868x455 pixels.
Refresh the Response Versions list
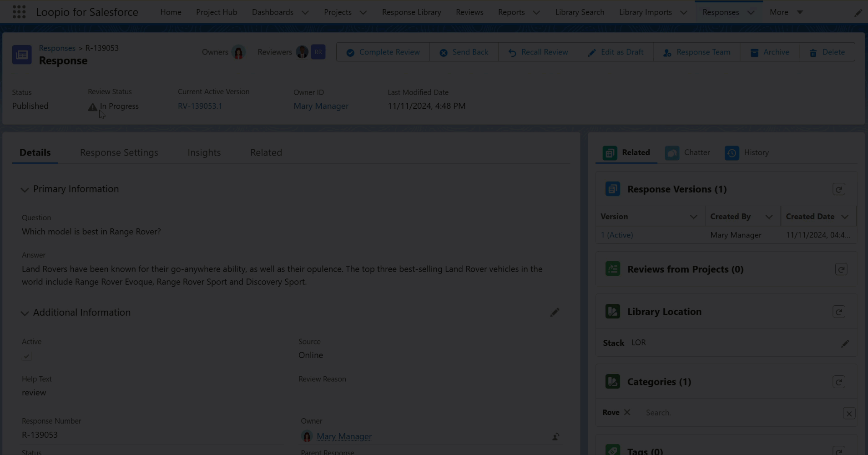[x=839, y=189]
